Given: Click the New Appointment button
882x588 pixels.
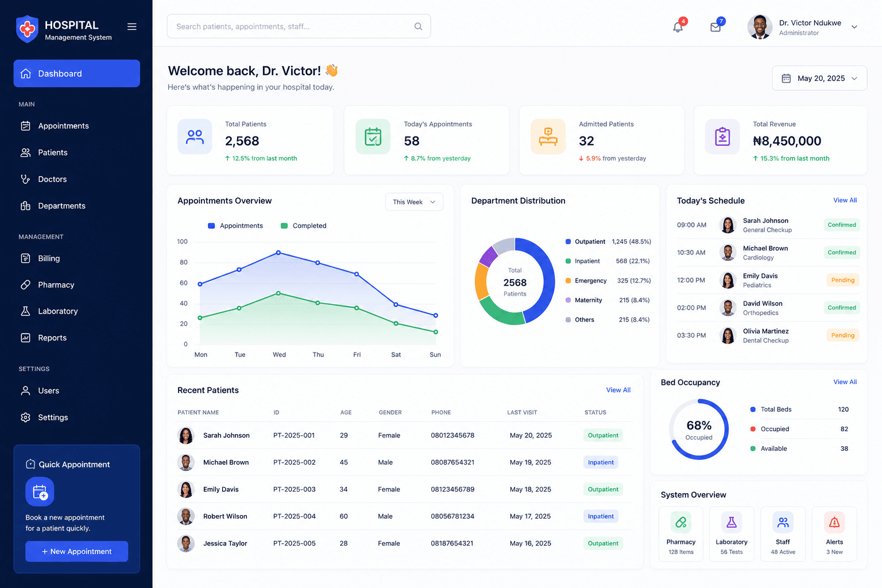Looking at the screenshot, I should [x=76, y=551].
